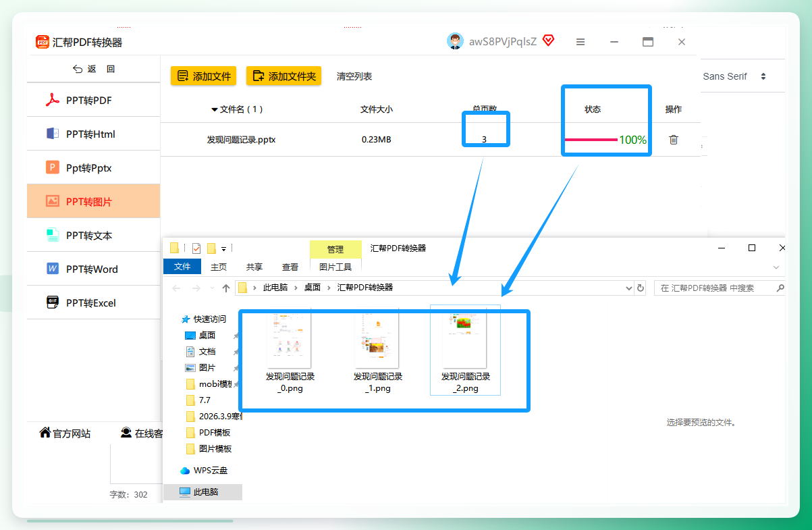Click 桌面 in the address breadcrumb
This screenshot has height=530, width=812.
coord(312,288)
